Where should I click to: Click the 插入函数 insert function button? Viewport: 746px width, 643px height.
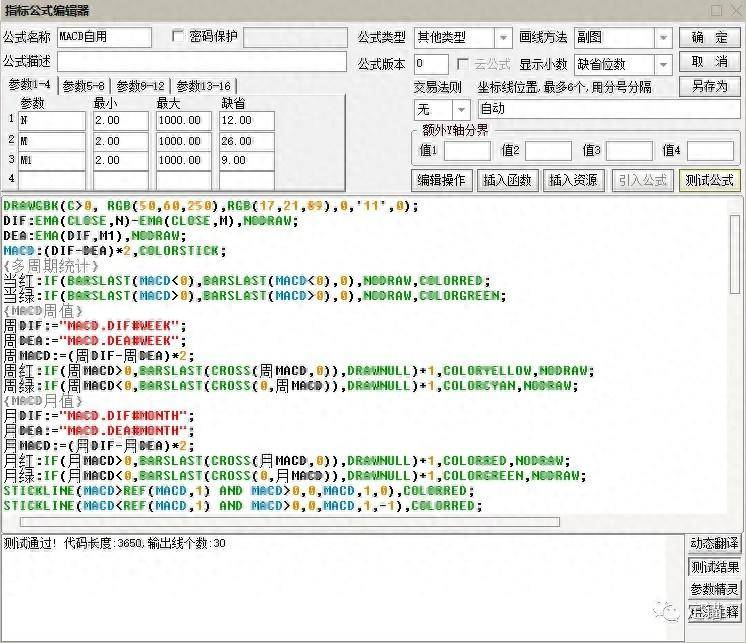(507, 180)
